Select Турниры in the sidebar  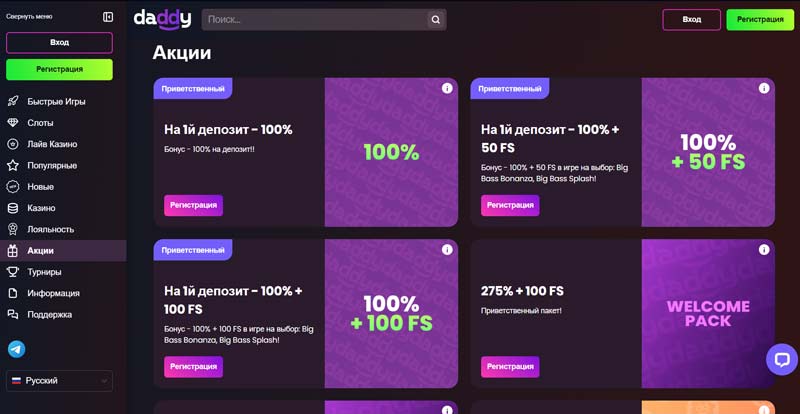point(45,272)
